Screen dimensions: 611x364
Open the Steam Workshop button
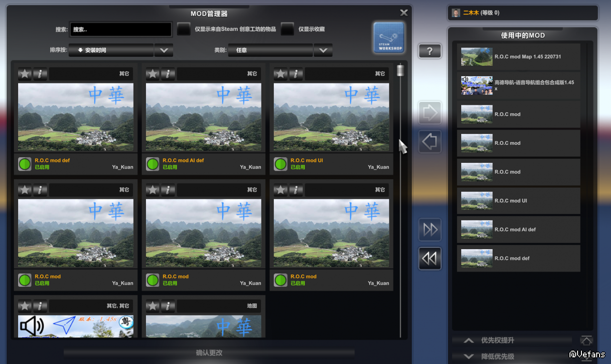click(x=389, y=37)
